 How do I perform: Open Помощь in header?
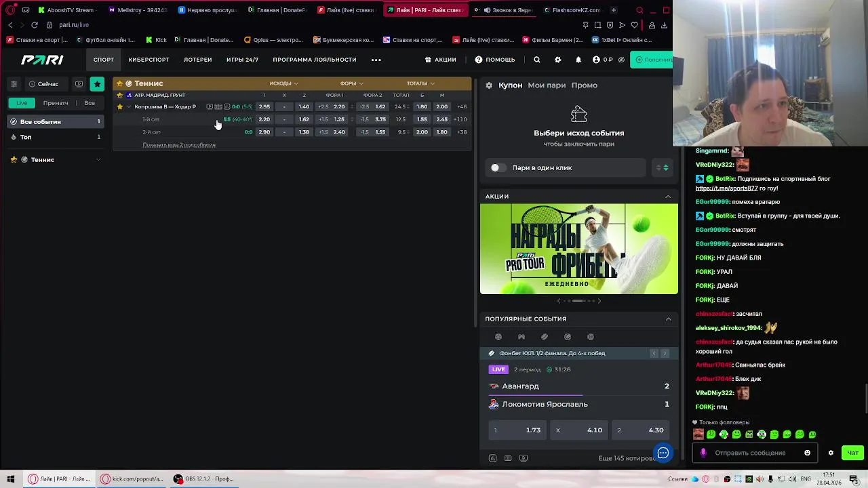(x=495, y=60)
